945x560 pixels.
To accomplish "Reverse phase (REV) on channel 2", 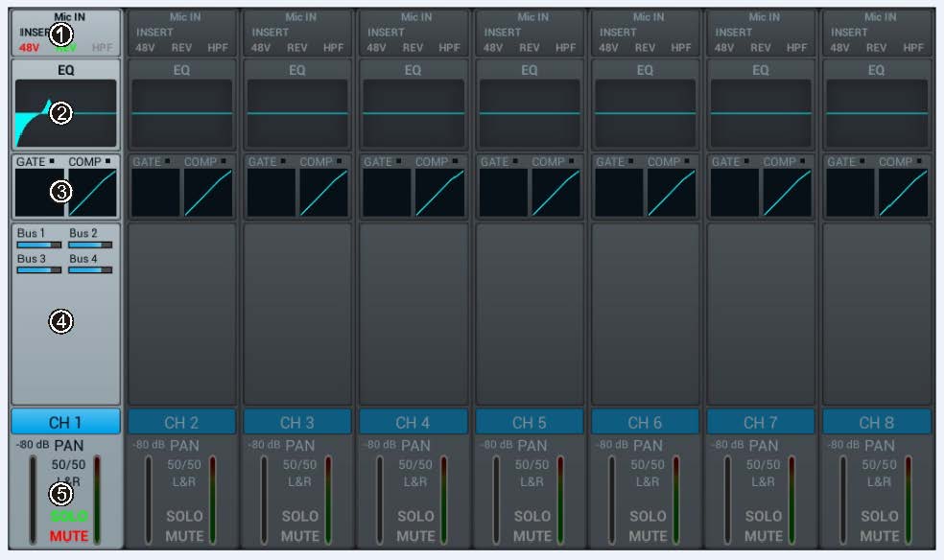I will (181, 48).
